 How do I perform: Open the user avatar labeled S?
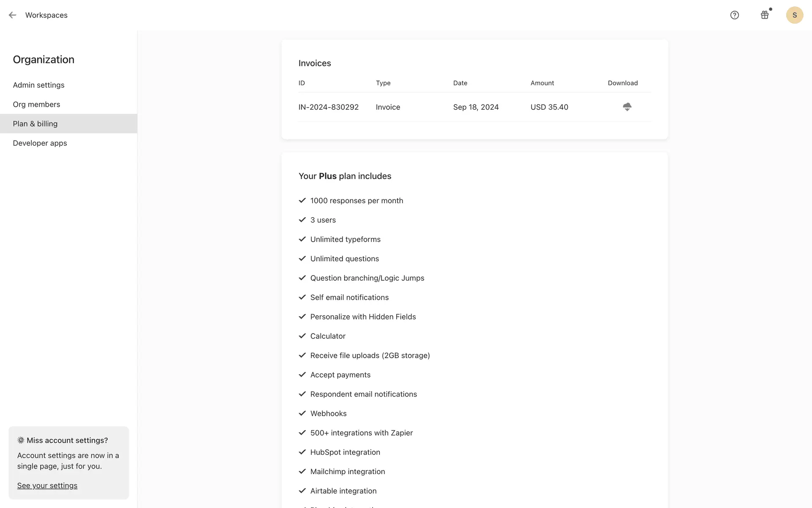tap(794, 15)
